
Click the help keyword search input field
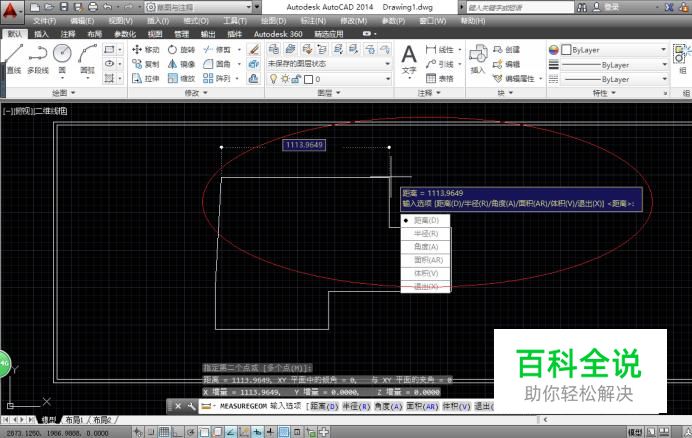[520, 8]
